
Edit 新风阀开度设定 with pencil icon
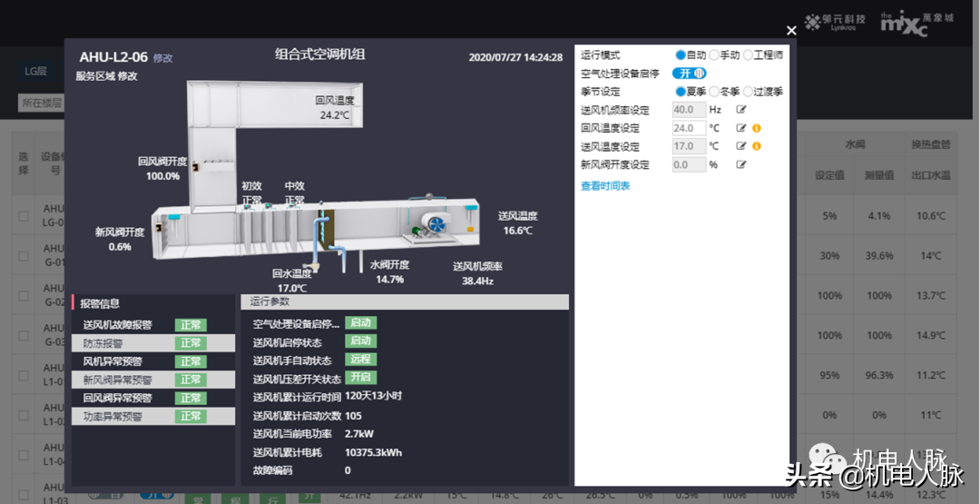click(740, 164)
